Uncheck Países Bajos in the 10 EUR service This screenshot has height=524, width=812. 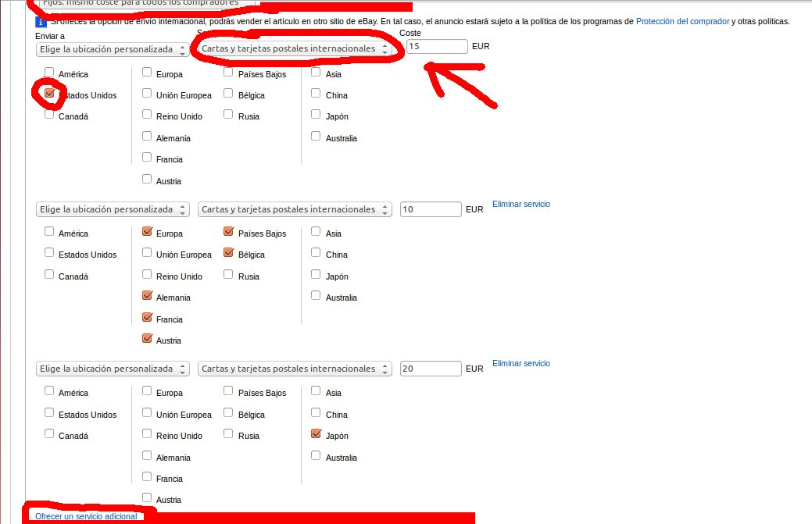tap(229, 233)
